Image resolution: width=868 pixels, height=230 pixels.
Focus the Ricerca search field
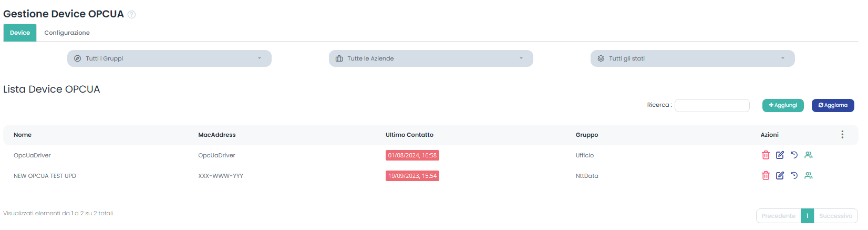pyautogui.click(x=712, y=105)
